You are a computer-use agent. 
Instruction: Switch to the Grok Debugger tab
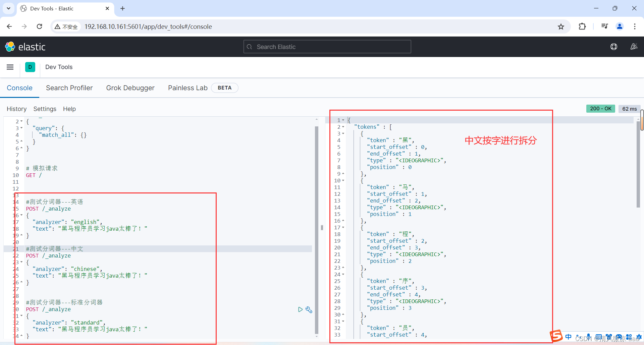(130, 88)
